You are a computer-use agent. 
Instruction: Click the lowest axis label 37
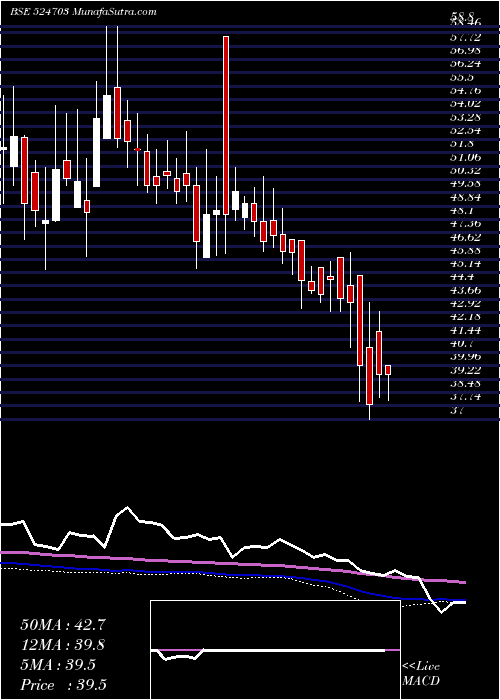point(458,410)
